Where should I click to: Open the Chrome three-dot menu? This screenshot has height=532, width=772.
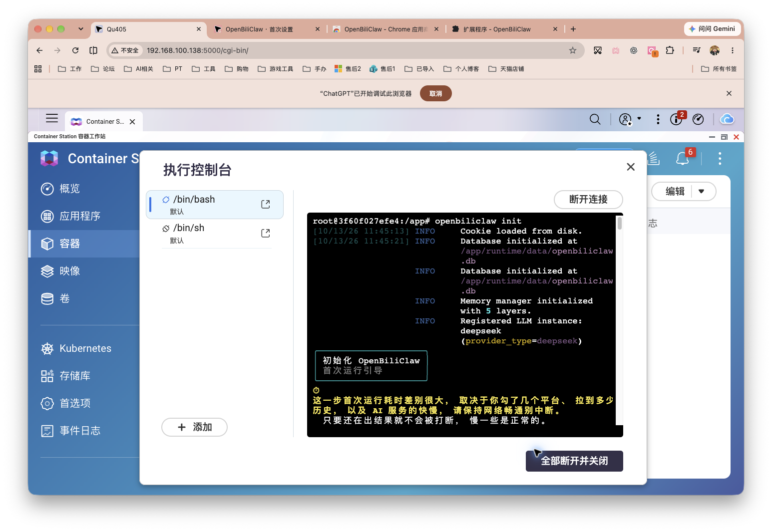pos(733,50)
